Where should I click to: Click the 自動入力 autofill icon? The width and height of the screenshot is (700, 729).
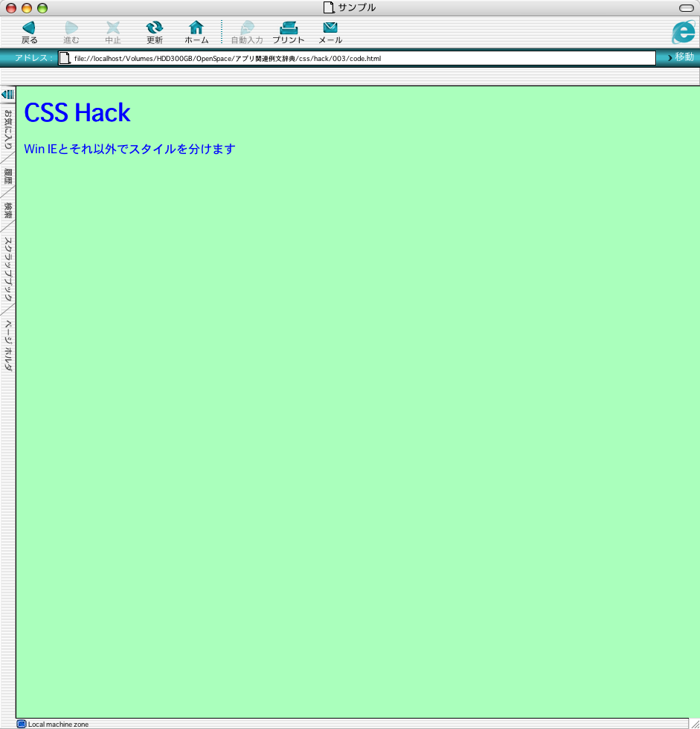point(247,28)
